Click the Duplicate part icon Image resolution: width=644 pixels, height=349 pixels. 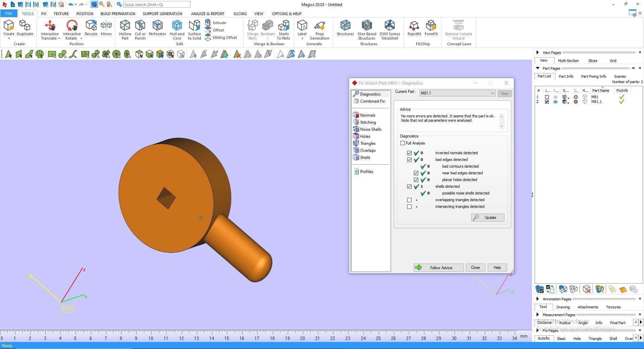tap(25, 28)
